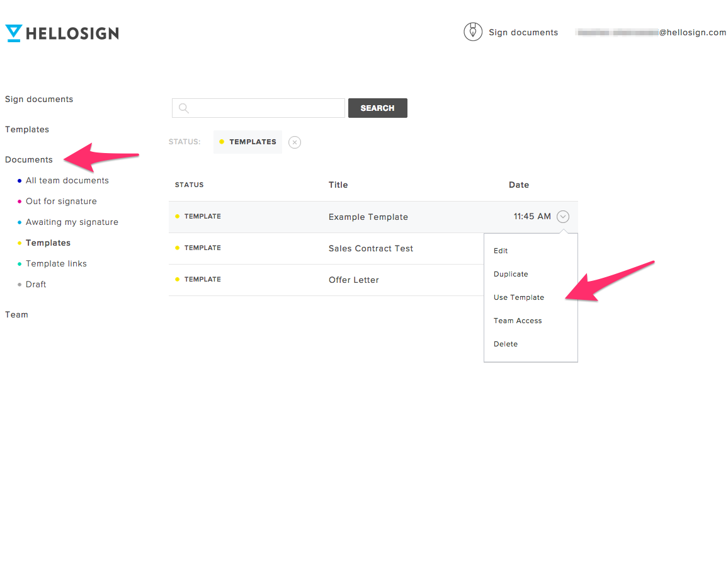Select the Offer Letter title
This screenshot has width=728, height=572.
click(354, 280)
